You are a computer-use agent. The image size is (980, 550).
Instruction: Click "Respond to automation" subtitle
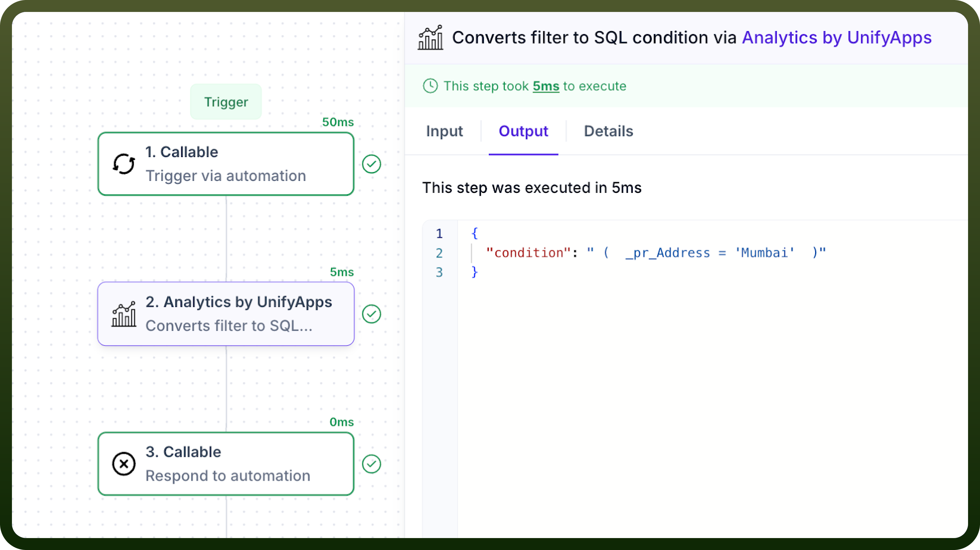[x=228, y=476]
